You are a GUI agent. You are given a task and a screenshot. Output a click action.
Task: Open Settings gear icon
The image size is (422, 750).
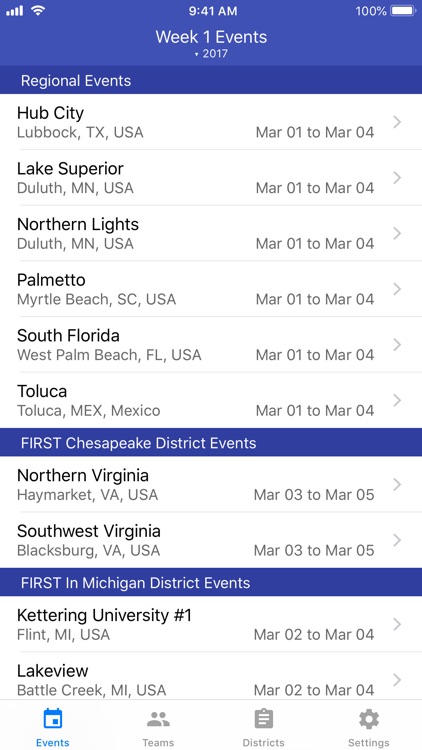click(369, 718)
